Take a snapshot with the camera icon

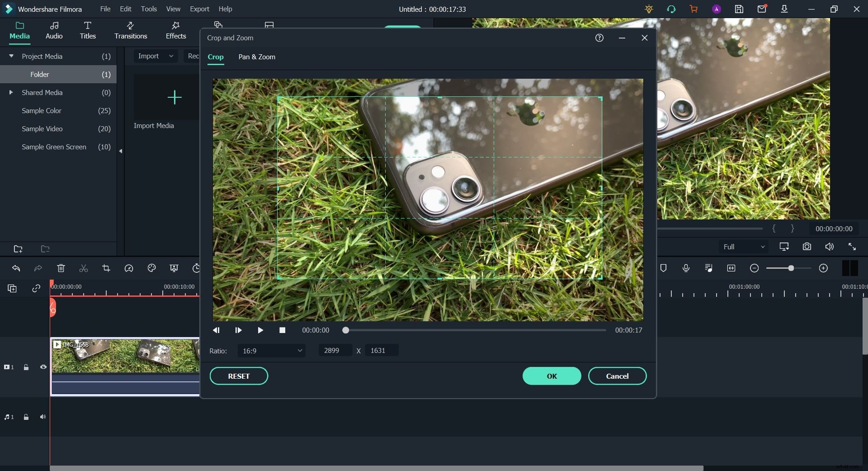click(x=807, y=247)
